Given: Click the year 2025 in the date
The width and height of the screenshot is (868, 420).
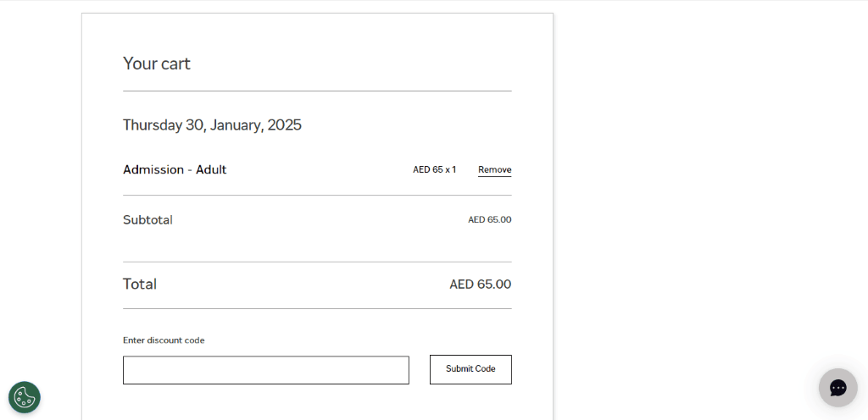Looking at the screenshot, I should [x=285, y=124].
